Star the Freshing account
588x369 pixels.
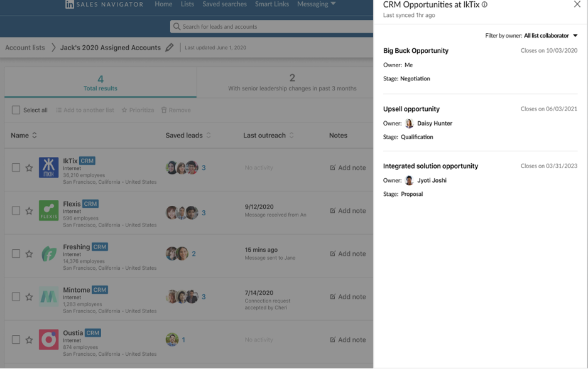[29, 254]
